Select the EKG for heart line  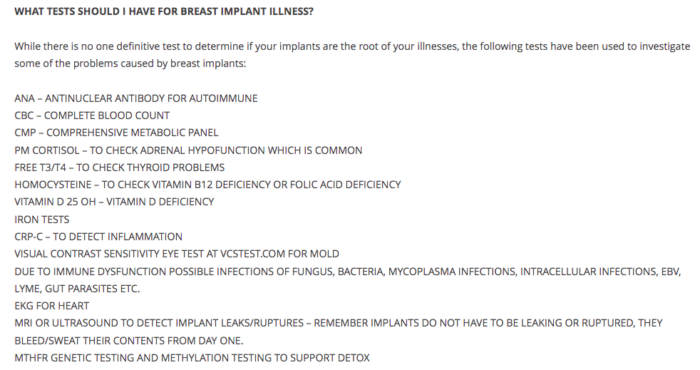(51, 306)
